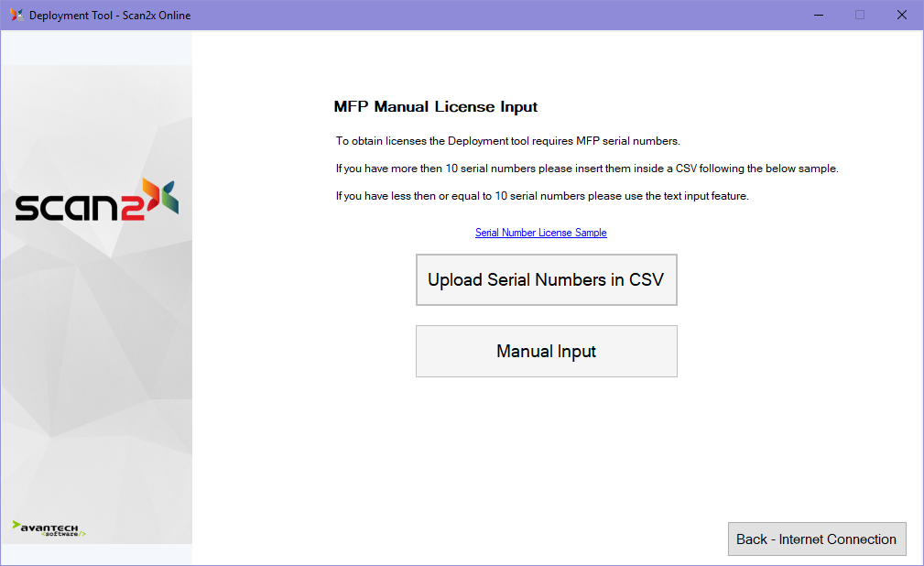Click the greyed-out maximize window button
This screenshot has width=924, height=566.
(859, 15)
